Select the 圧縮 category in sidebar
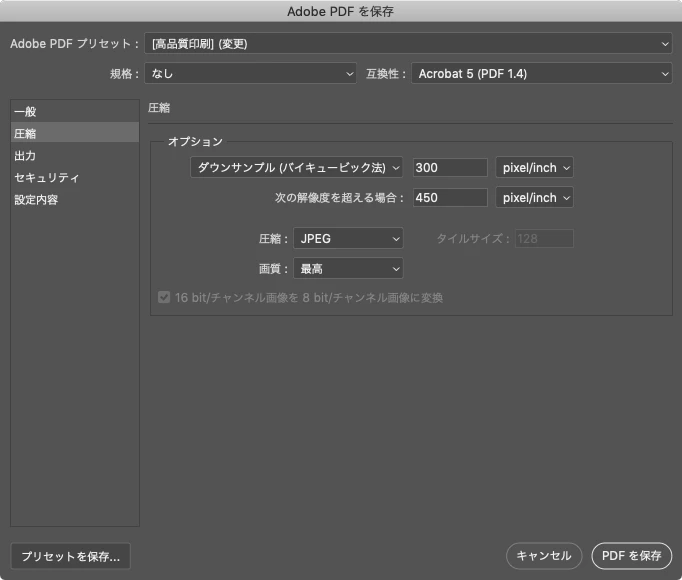Viewport: 682px width, 580px height. click(75, 133)
